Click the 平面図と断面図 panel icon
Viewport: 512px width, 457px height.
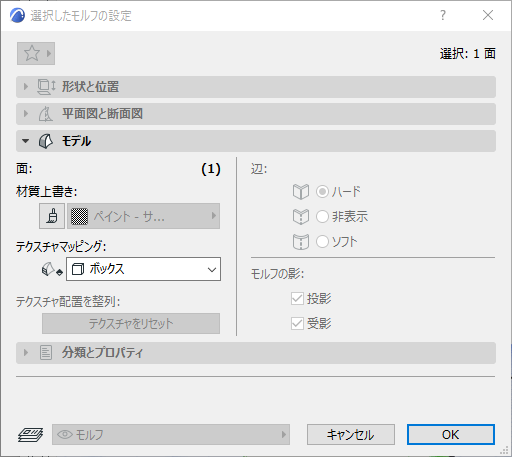(46, 114)
